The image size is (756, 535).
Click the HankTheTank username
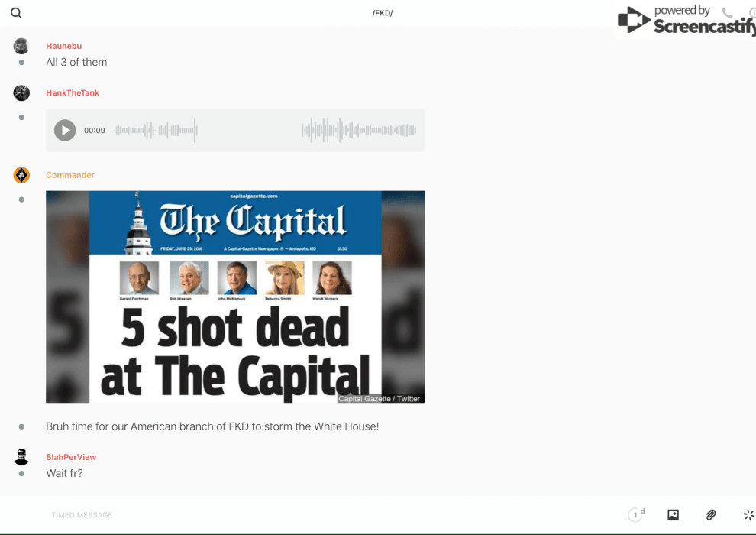click(73, 93)
